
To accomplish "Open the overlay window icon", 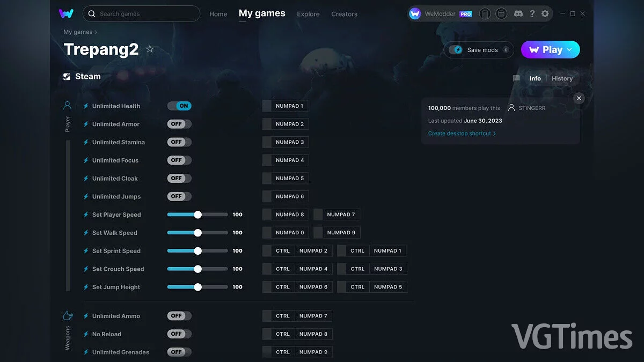I will (501, 14).
